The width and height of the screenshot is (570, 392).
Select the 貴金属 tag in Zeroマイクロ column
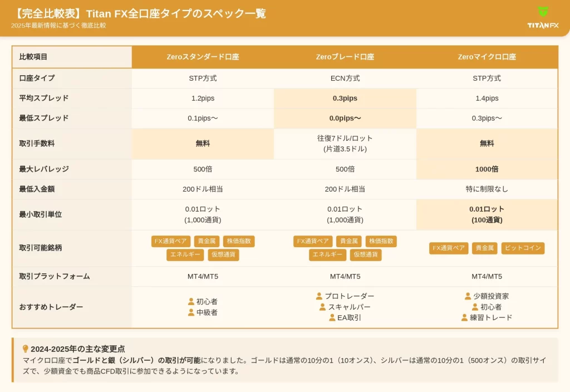tap(485, 248)
